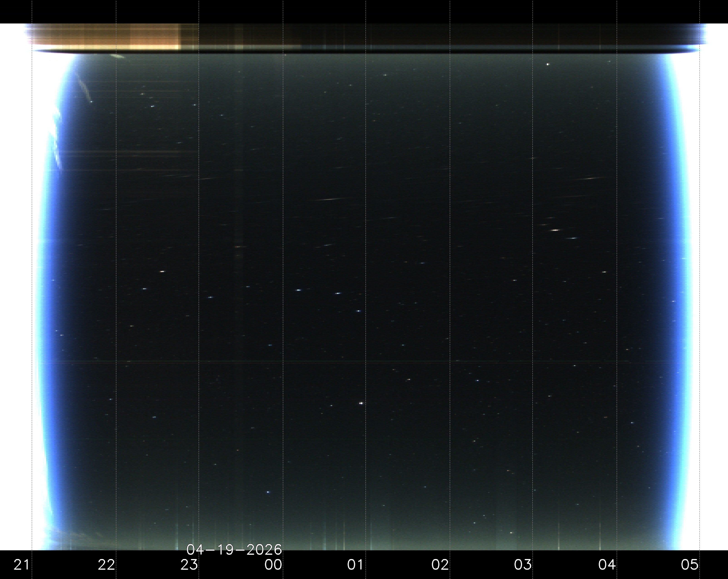Image resolution: width=728 pixels, height=579 pixels.
Task: Click the bright white star near 01 hour line
Action: [361, 403]
